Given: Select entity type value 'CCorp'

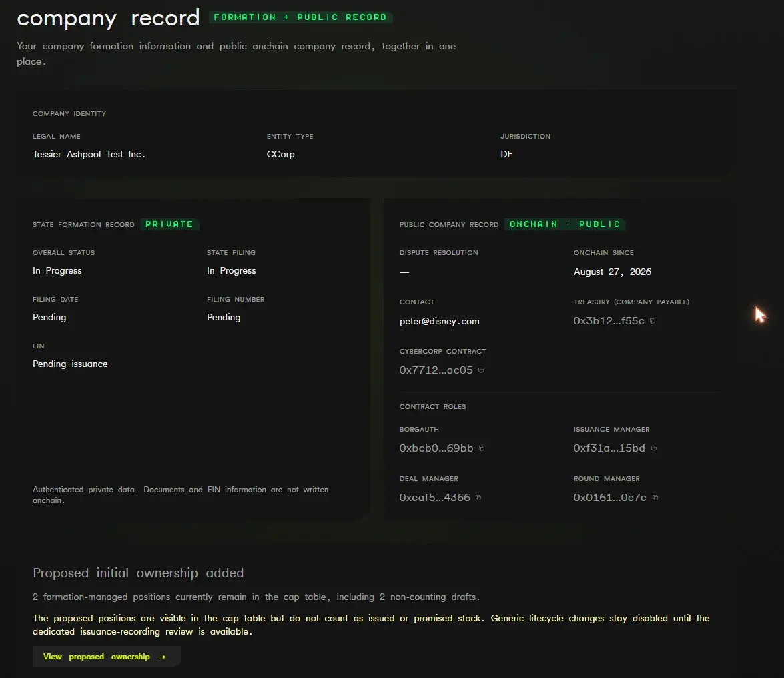Looking at the screenshot, I should click(280, 155).
